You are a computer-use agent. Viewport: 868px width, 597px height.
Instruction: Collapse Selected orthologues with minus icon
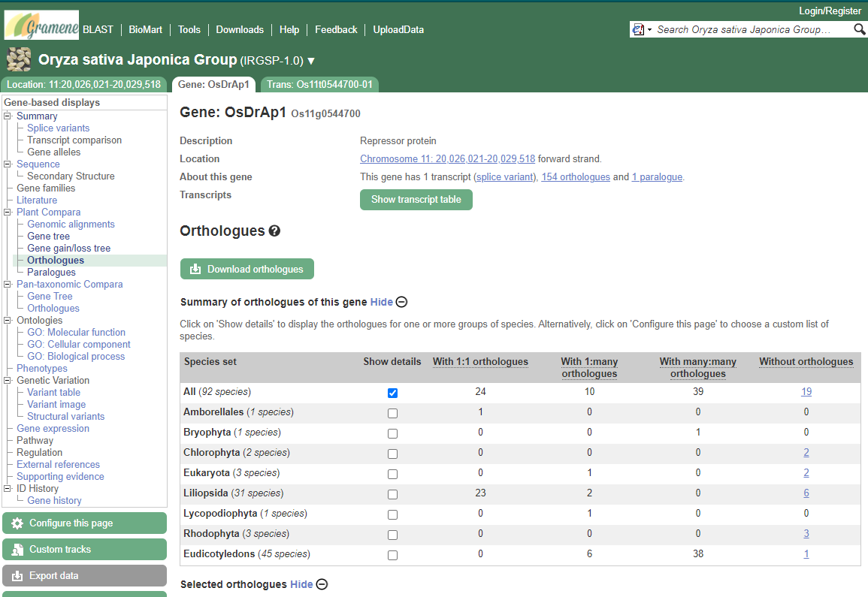tap(322, 584)
